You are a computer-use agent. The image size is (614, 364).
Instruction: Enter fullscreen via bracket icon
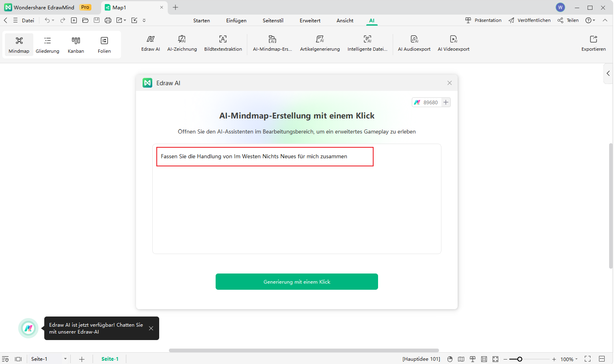tap(588, 359)
